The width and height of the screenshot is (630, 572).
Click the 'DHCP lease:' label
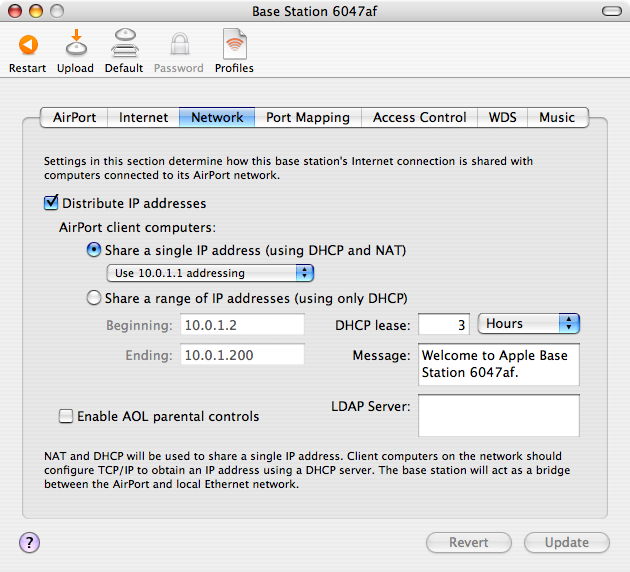pos(373,325)
